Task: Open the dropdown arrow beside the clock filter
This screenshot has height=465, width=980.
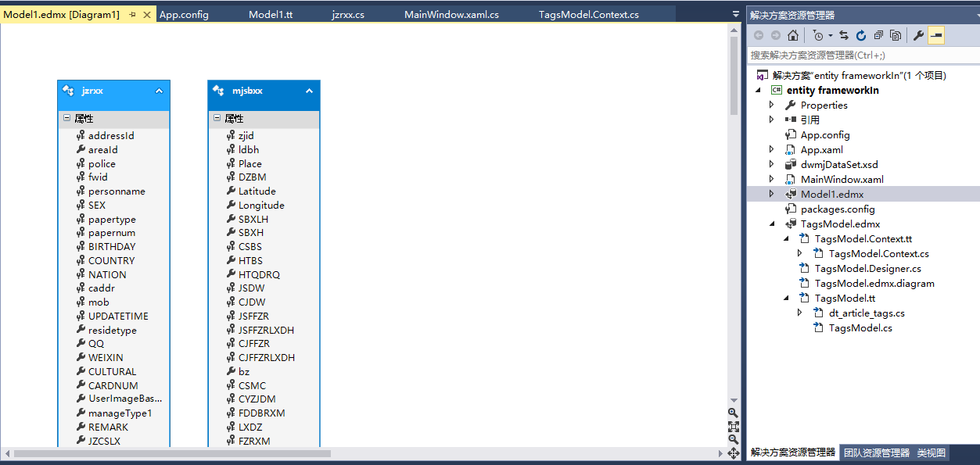Action: (830, 35)
